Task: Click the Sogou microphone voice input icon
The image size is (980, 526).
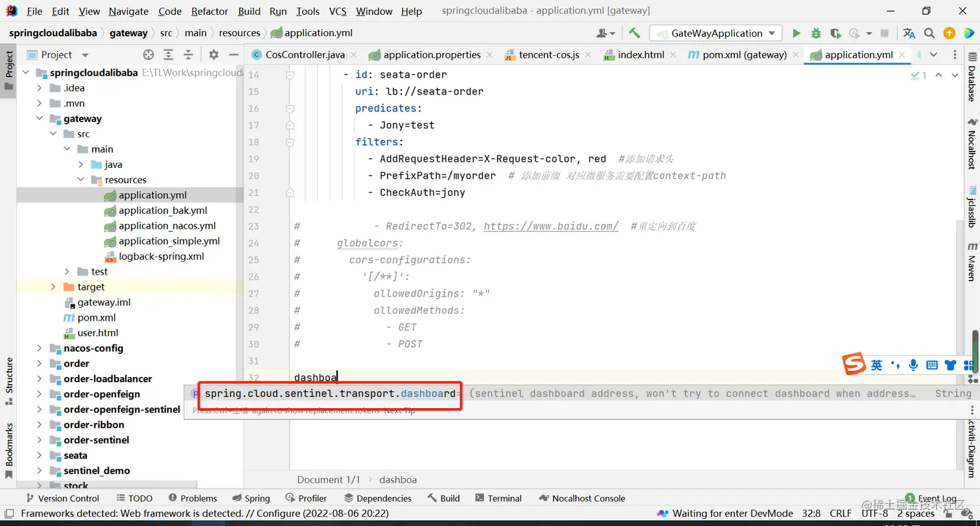Action: (913, 365)
